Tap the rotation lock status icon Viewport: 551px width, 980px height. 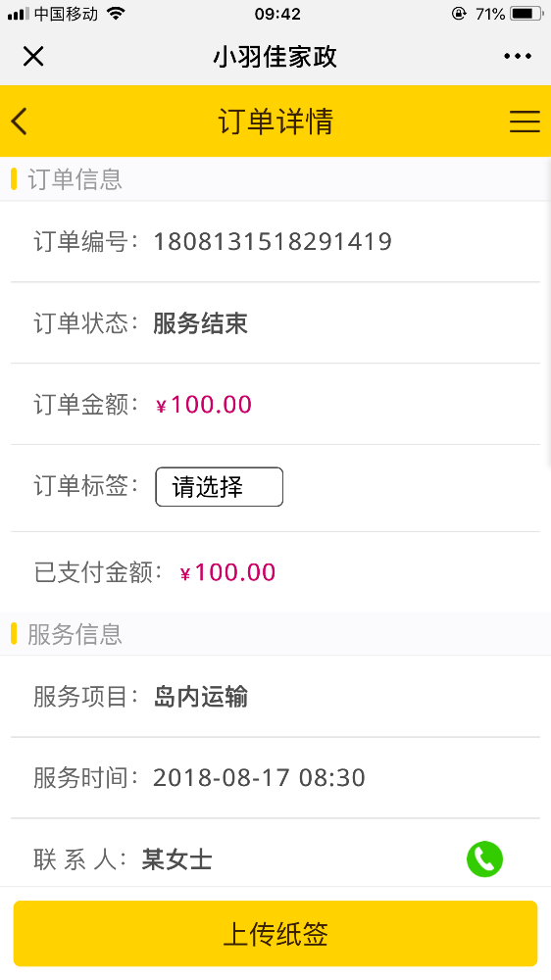click(x=459, y=13)
